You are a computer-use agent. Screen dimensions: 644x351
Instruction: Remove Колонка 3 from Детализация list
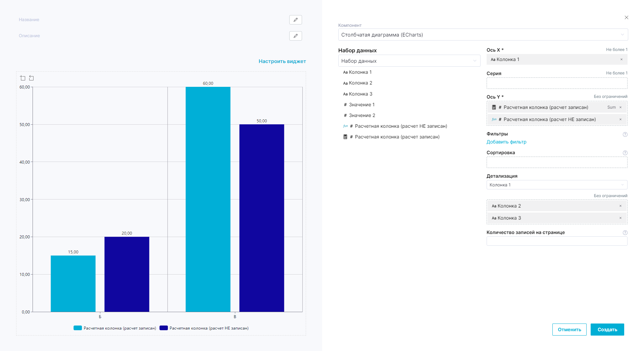(x=620, y=218)
